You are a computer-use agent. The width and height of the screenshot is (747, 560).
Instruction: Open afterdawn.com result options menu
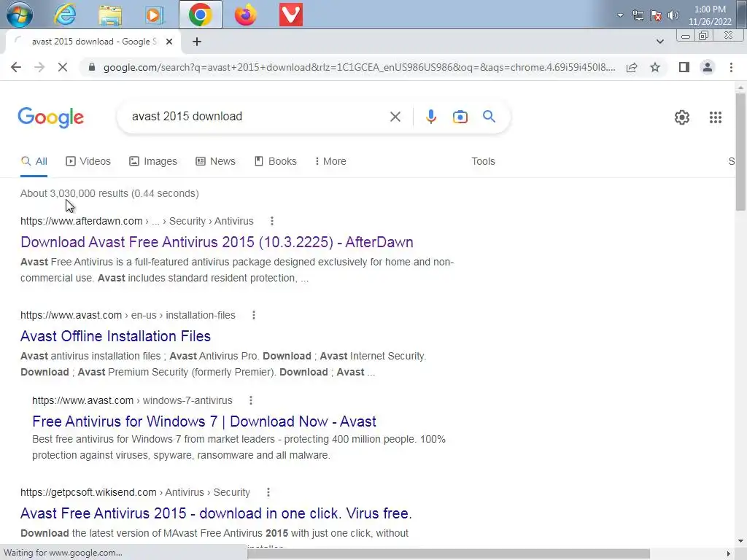click(272, 221)
